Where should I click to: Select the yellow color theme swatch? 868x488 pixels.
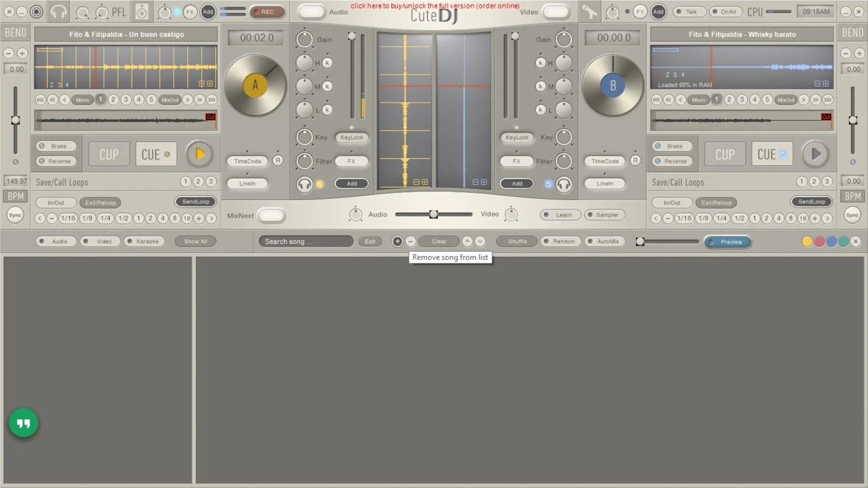click(x=807, y=242)
